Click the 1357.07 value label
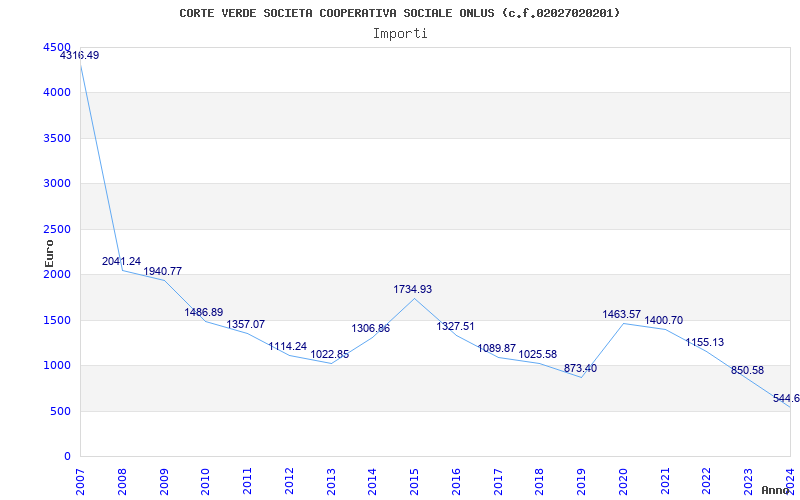The height and width of the screenshot is (500, 800). coord(246,324)
